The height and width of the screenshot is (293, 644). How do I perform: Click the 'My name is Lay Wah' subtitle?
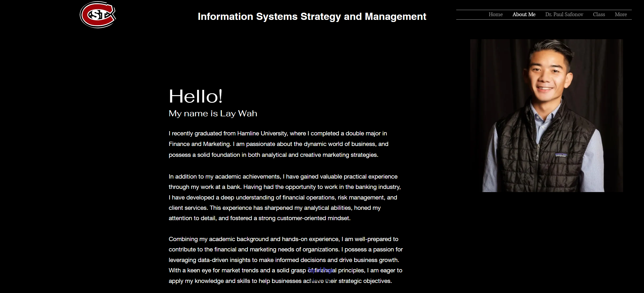click(213, 113)
